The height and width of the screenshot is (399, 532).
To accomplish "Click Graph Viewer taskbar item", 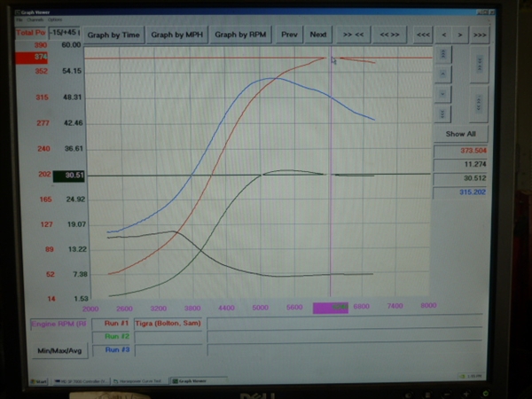I will coord(199,381).
